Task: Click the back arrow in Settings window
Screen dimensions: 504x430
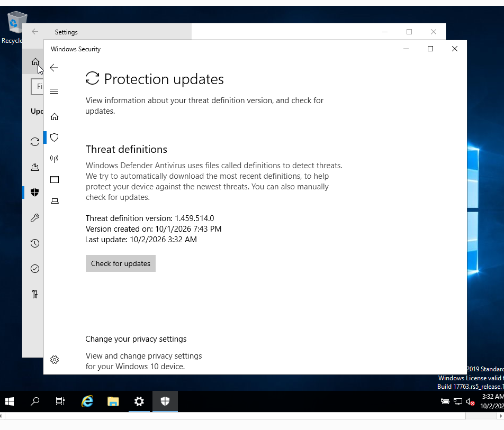Action: coord(35,32)
